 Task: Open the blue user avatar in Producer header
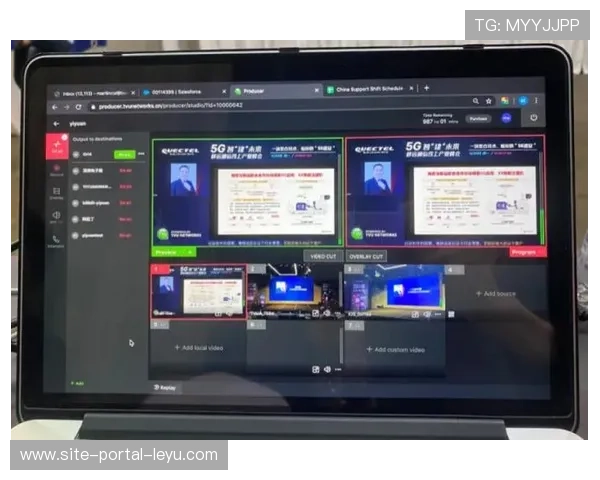click(x=507, y=118)
